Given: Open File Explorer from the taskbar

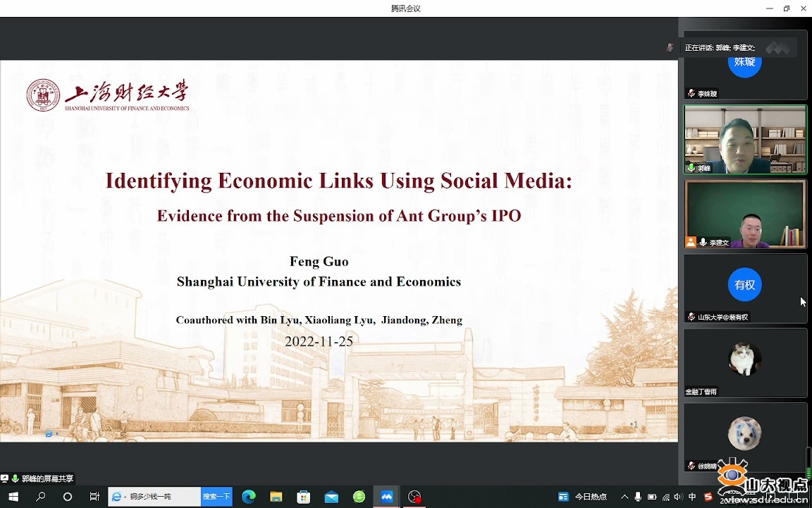Looking at the screenshot, I should (x=276, y=497).
